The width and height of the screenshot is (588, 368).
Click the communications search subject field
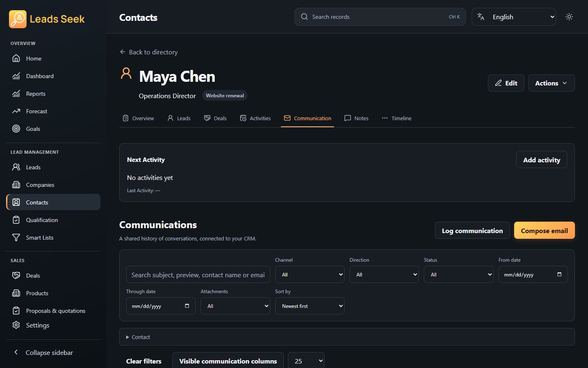tap(198, 275)
